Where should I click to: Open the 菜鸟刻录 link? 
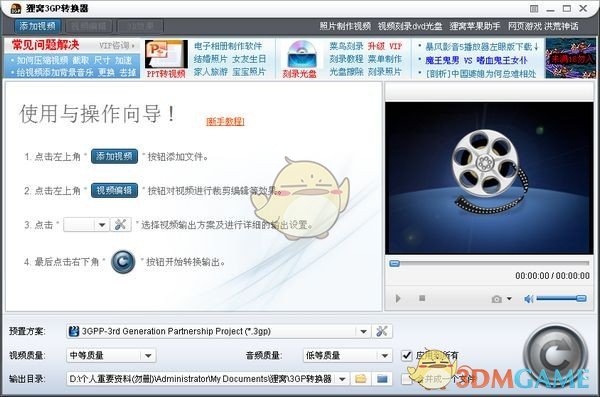click(346, 46)
